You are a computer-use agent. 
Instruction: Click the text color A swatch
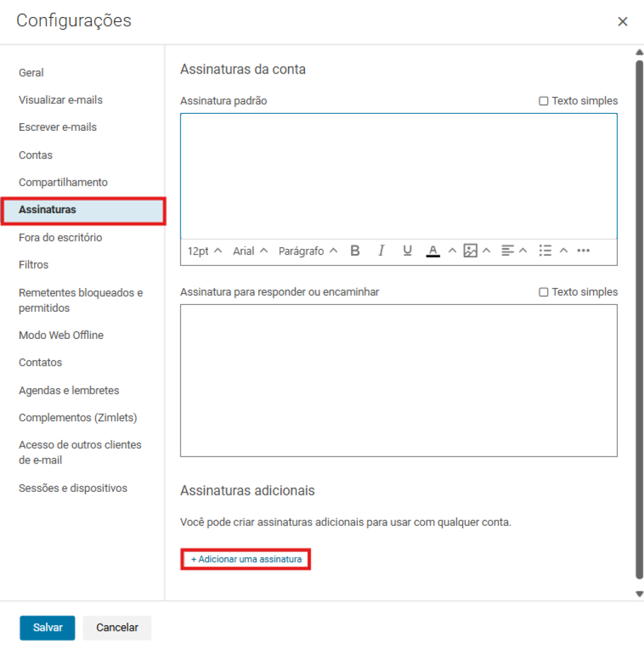433,251
